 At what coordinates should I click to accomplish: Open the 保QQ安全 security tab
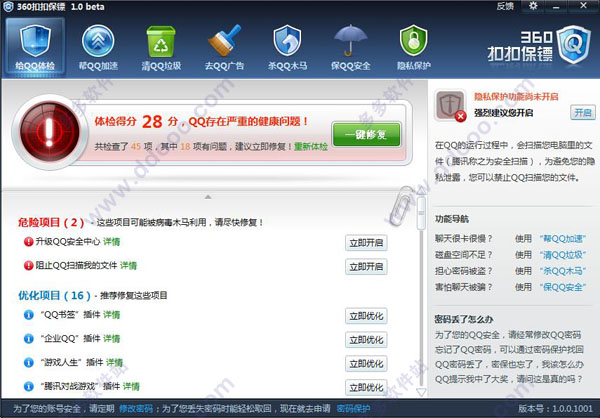click(x=351, y=47)
